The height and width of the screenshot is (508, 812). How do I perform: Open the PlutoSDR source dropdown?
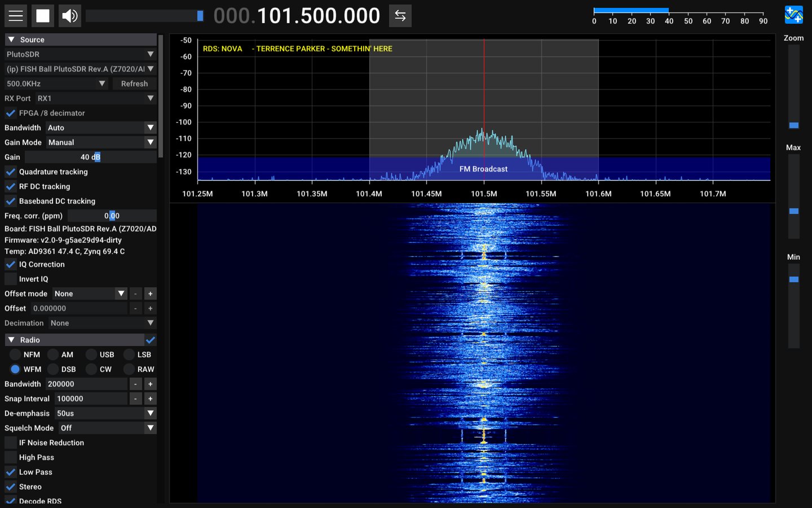[x=81, y=54]
